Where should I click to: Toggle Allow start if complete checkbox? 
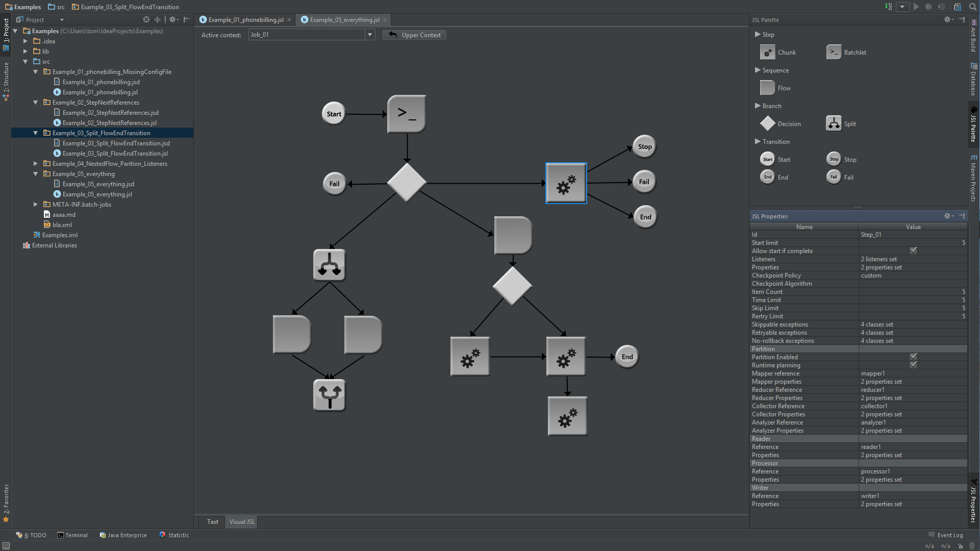click(x=913, y=251)
